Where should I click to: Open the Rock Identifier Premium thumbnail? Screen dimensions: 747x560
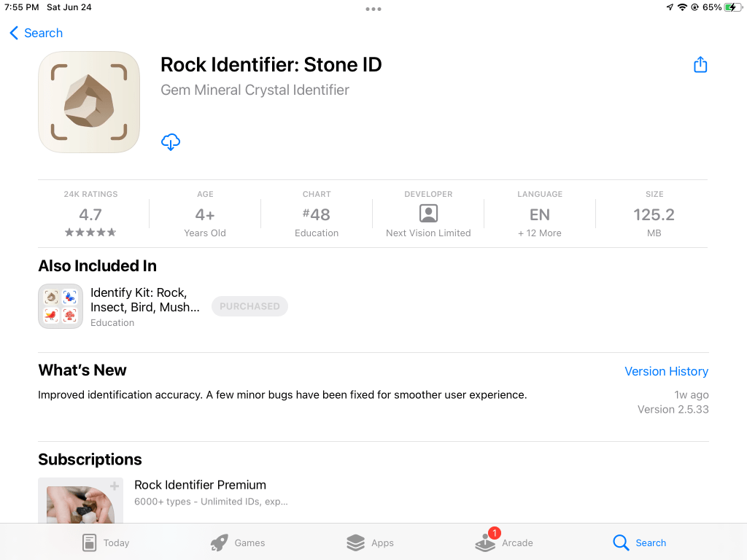click(80, 502)
